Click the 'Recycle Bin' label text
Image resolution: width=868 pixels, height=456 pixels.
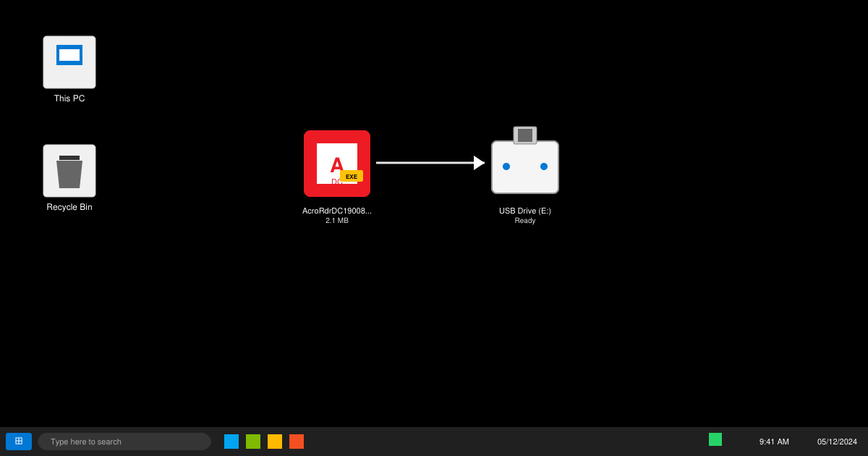pyautogui.click(x=69, y=207)
